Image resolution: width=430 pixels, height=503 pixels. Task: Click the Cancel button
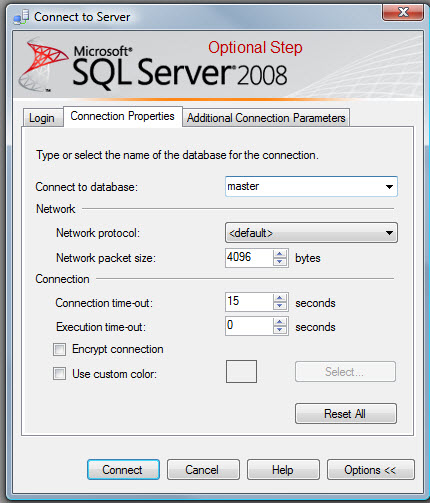(203, 470)
